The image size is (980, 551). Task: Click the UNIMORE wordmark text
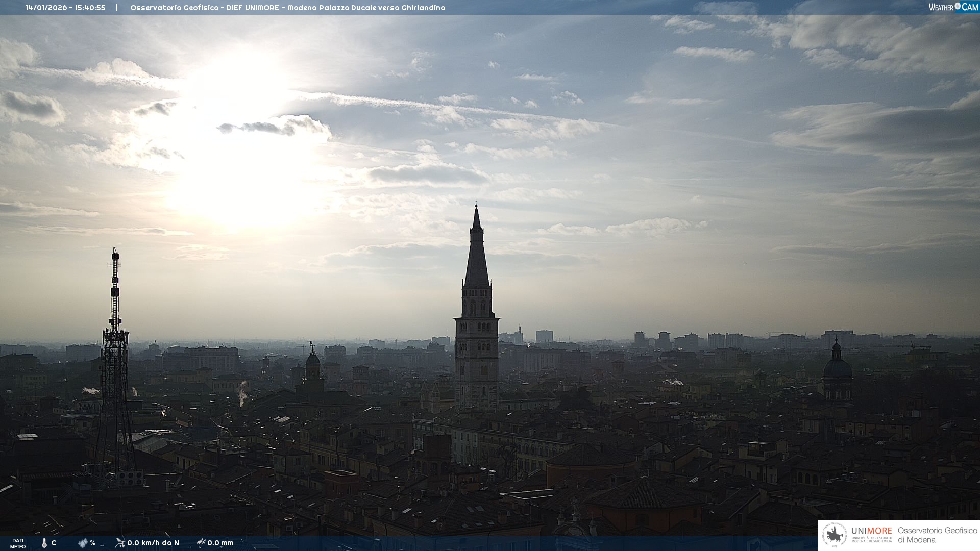coord(871,531)
